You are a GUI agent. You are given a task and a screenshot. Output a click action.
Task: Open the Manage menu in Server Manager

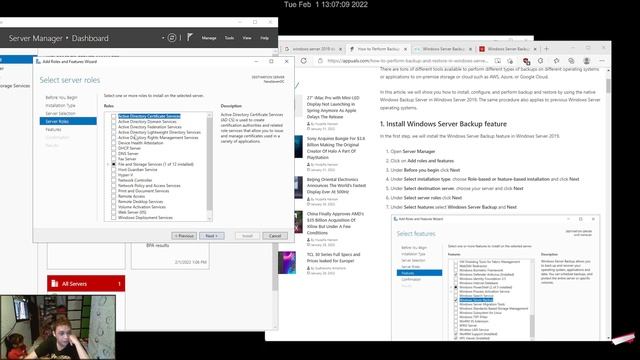click(x=209, y=38)
